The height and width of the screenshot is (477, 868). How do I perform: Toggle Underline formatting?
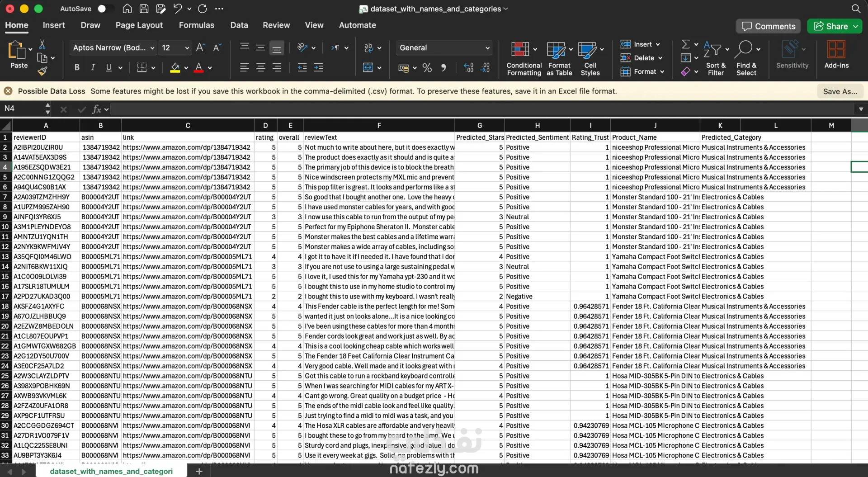click(x=108, y=67)
